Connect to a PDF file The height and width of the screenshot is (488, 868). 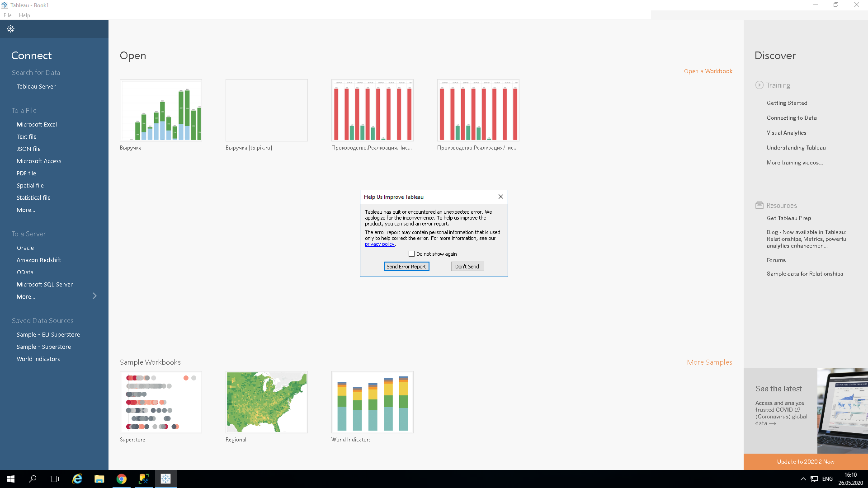(26, 174)
